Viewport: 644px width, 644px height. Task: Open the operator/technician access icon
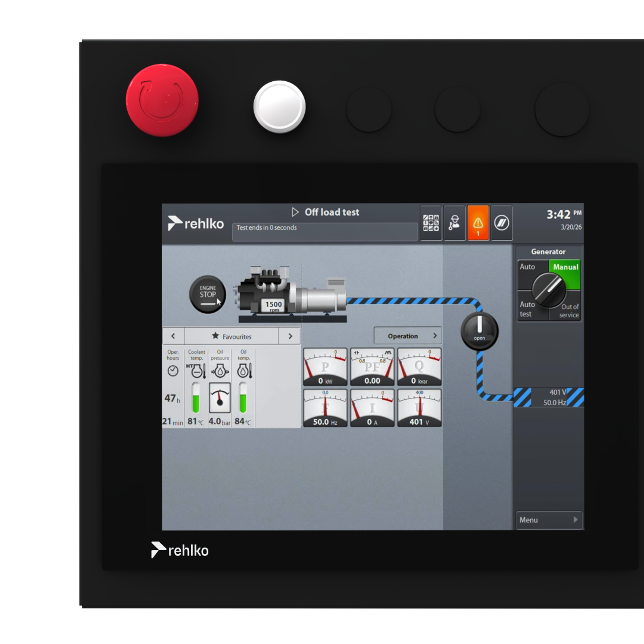click(454, 223)
